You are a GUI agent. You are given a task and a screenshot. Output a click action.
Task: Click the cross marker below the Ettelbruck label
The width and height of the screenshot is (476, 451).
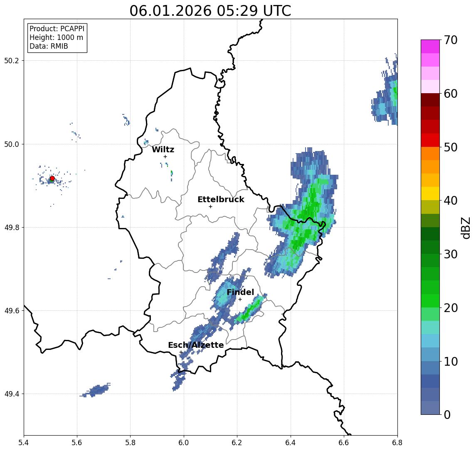(210, 207)
